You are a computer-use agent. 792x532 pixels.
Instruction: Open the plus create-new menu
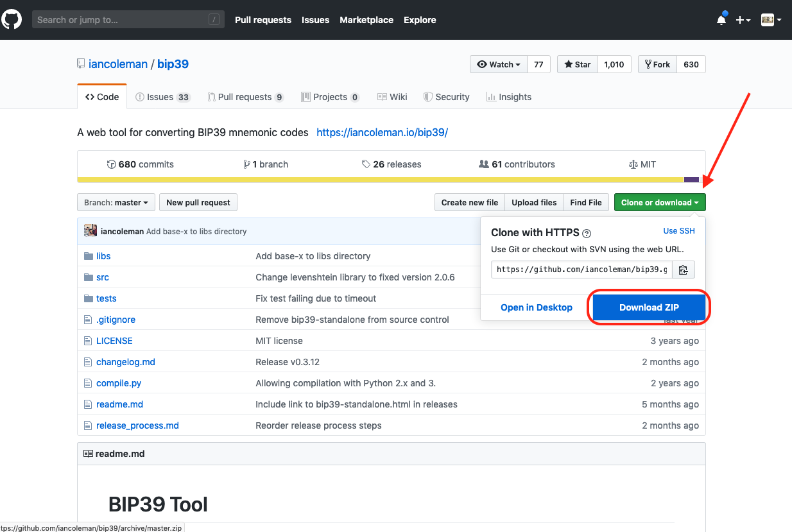[x=743, y=20]
